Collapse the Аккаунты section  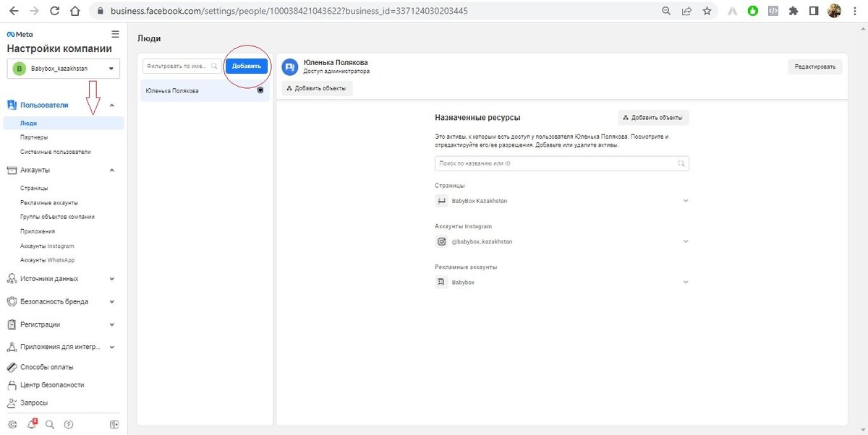[x=112, y=171]
